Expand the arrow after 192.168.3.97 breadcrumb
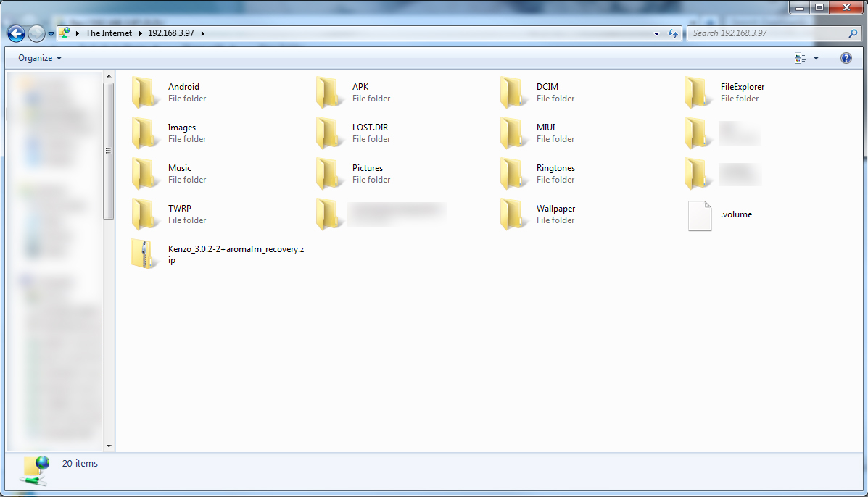The height and width of the screenshot is (497, 868). click(202, 34)
